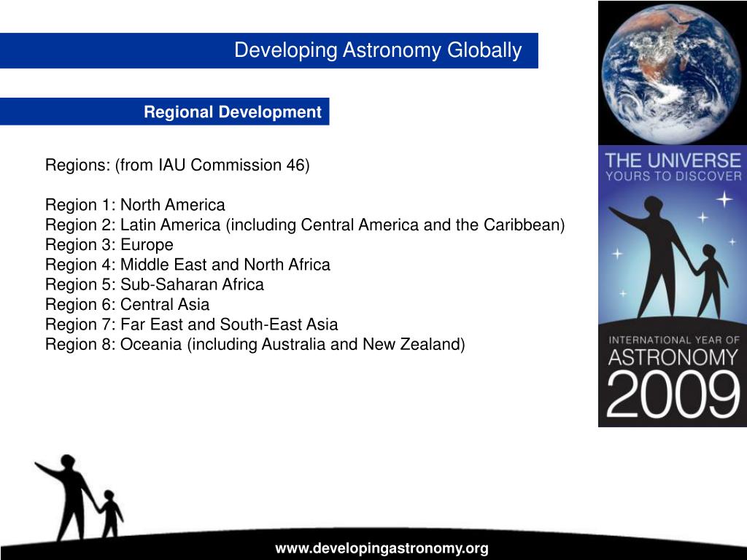Click the 'Regions: (from IAU Commission 46)' line
The image size is (747, 560).
pyautogui.click(x=177, y=166)
